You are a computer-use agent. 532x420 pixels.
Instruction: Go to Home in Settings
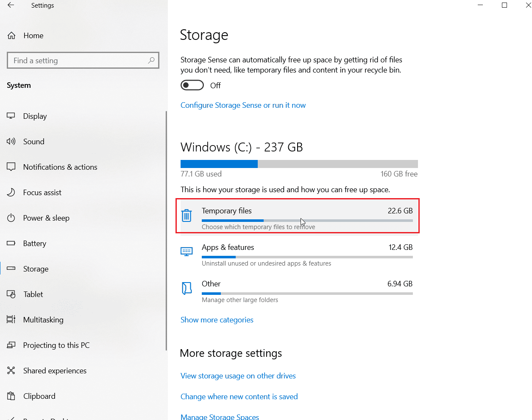pos(33,36)
